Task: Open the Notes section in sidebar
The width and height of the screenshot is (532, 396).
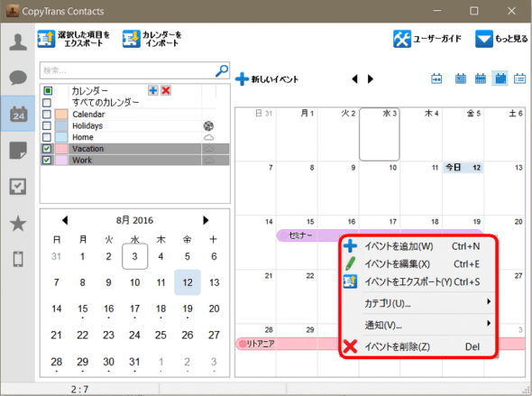Action: (18, 151)
